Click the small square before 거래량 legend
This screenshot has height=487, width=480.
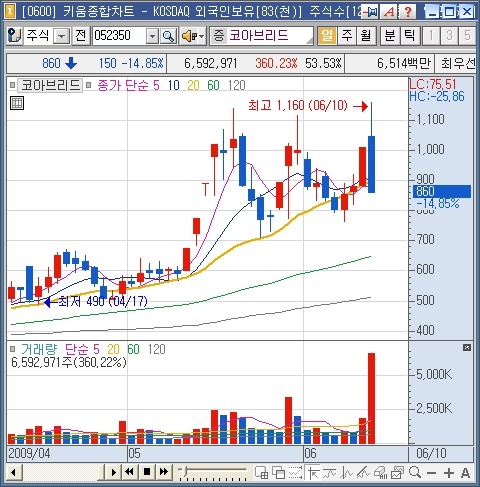pos(13,349)
